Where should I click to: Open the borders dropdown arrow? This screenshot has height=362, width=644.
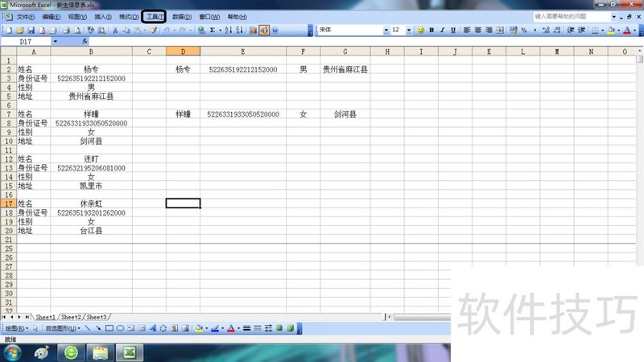pos(602,30)
